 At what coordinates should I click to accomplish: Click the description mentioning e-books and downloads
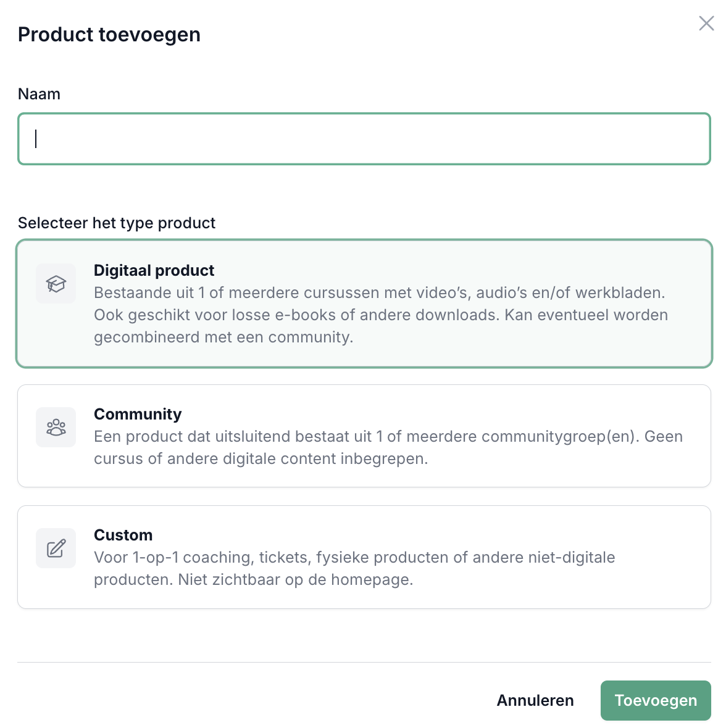(380, 315)
